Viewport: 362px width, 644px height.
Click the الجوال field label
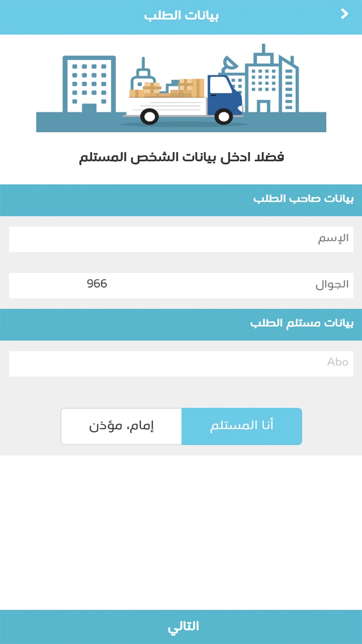(332, 285)
